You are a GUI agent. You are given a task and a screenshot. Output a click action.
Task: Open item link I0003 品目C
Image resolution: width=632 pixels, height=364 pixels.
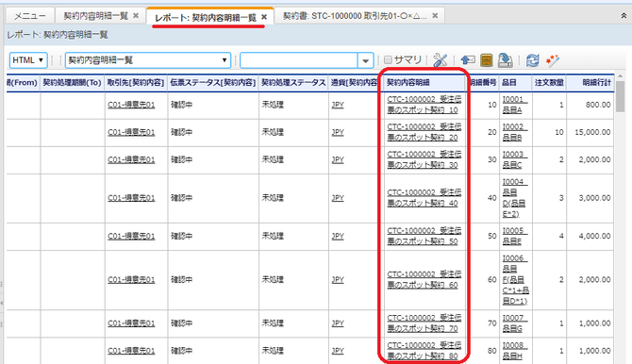click(x=514, y=159)
